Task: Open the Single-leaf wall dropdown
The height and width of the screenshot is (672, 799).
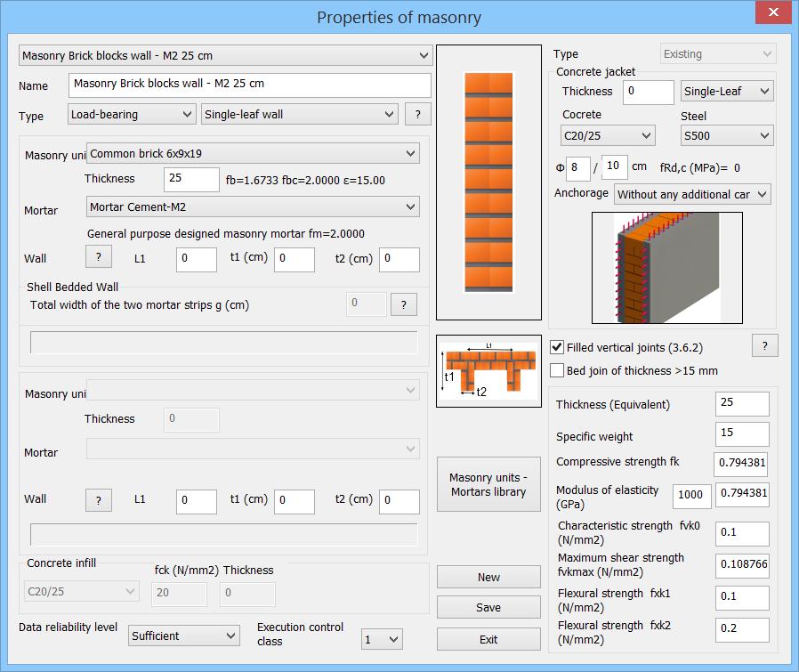Action: (x=299, y=114)
